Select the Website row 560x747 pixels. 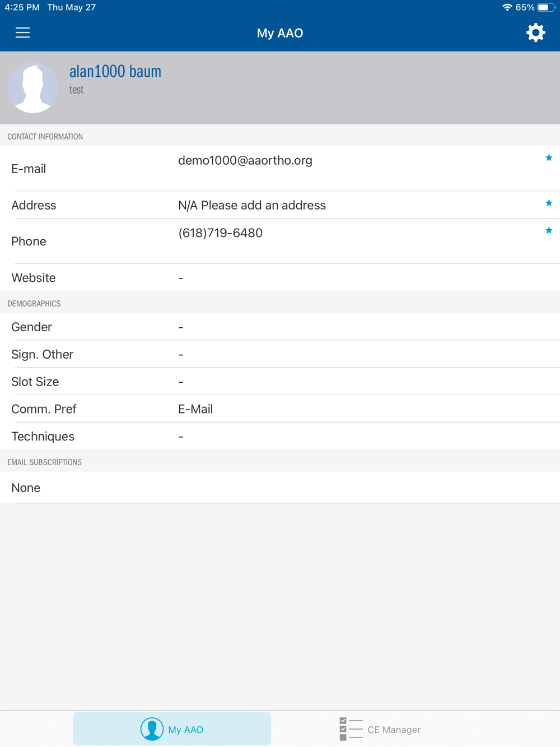point(280,277)
